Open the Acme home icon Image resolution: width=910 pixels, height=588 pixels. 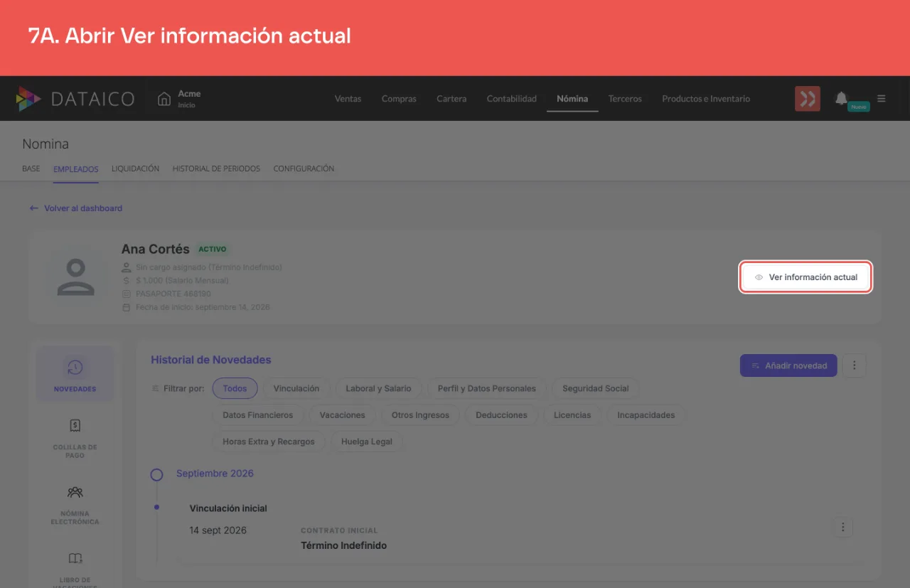coord(164,99)
